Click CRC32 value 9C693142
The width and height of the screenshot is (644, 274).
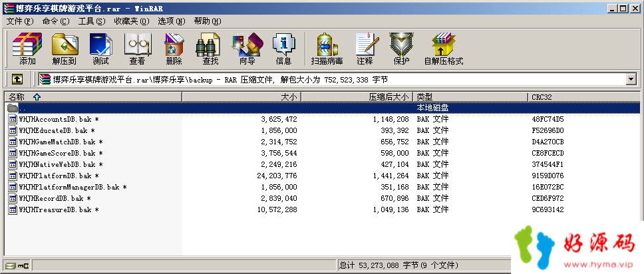tap(548, 210)
